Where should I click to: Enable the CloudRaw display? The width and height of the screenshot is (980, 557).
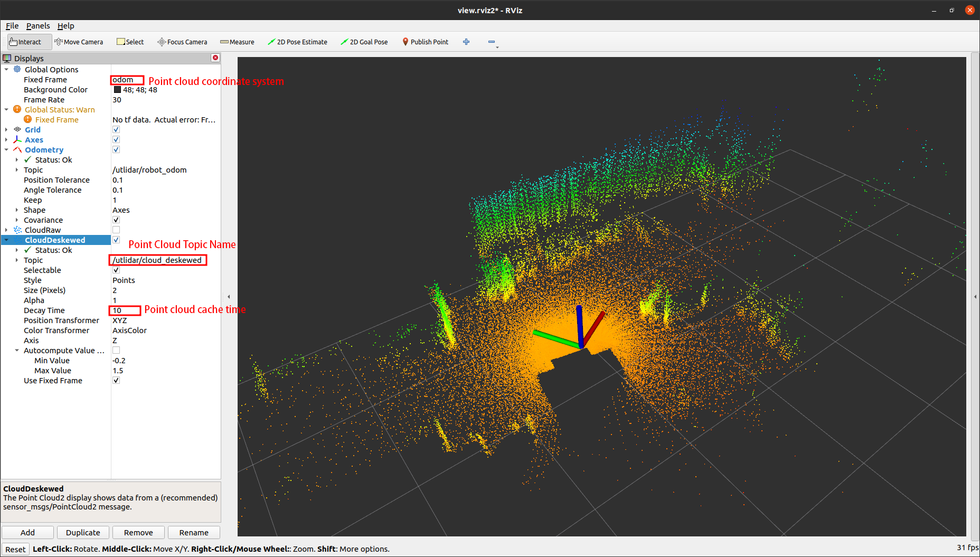[116, 229]
